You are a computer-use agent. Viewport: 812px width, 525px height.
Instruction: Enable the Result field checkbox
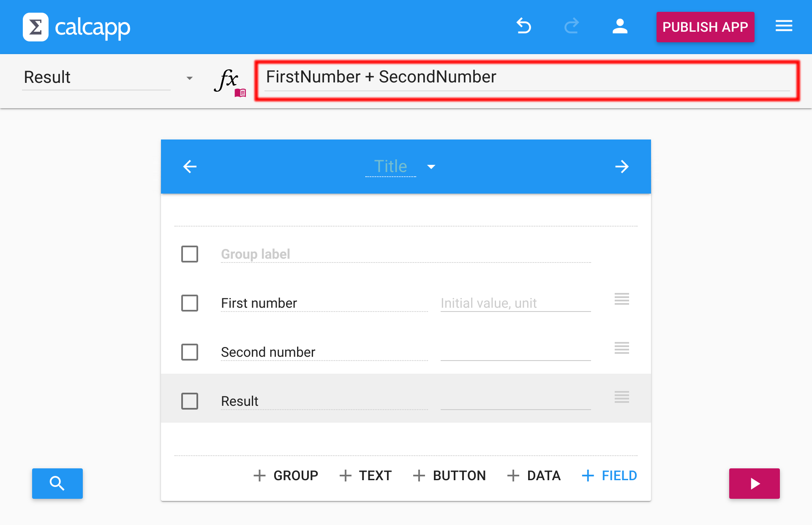click(x=190, y=401)
